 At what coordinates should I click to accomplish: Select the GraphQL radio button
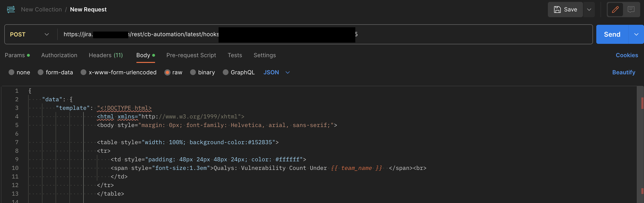click(225, 72)
